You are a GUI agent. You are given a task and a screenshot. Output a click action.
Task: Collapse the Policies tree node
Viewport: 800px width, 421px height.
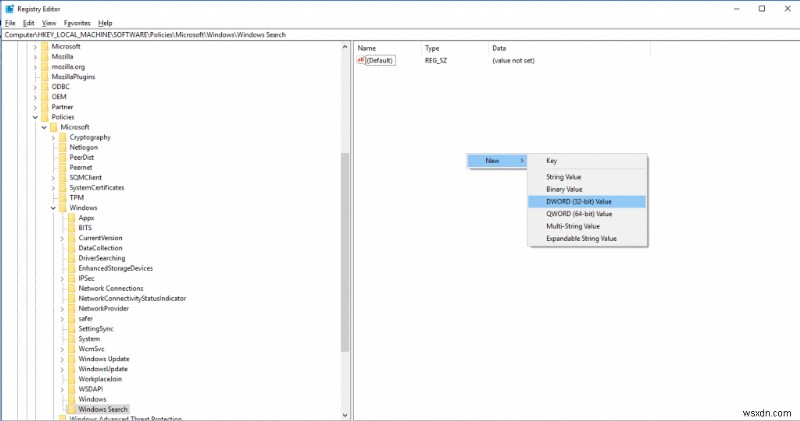(x=35, y=117)
